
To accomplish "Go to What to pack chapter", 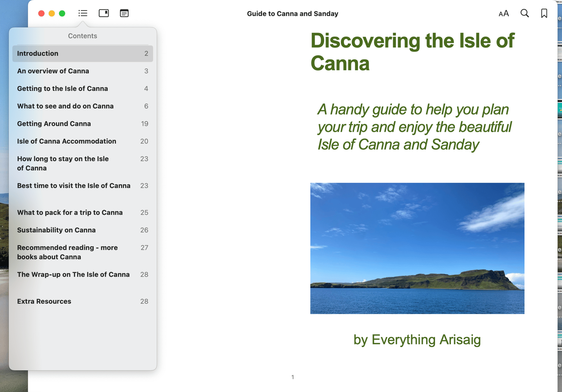I will pos(82,213).
